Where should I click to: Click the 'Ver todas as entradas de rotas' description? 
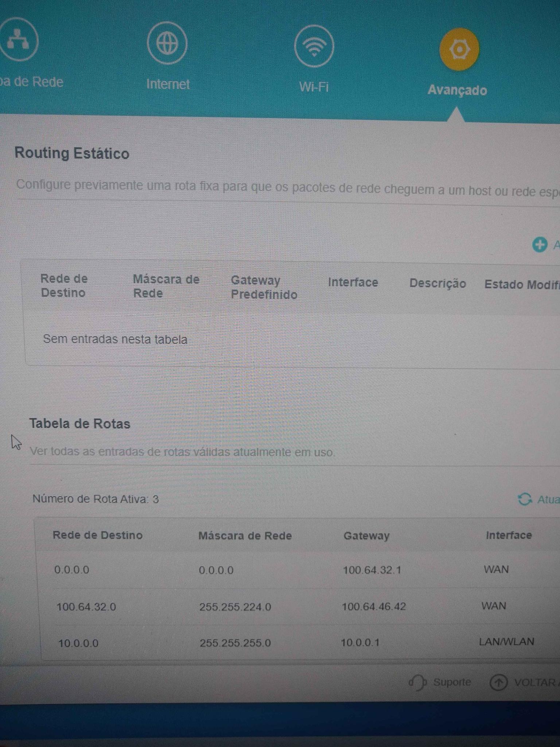182,452
